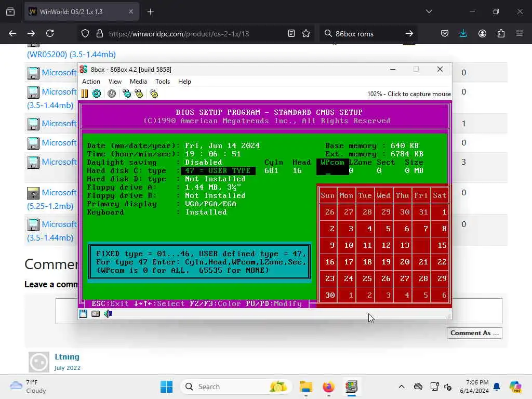Click the sound speaker status bar icon

[108, 314]
